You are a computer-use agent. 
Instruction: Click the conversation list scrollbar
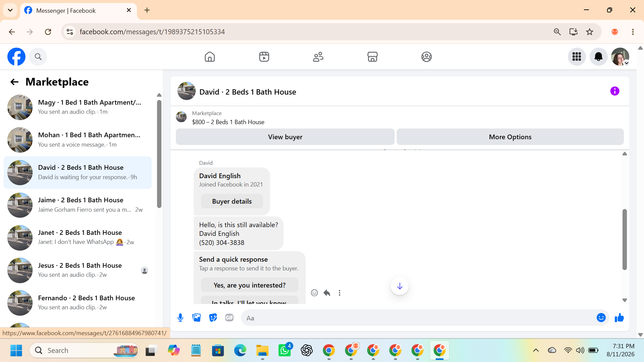[159, 154]
